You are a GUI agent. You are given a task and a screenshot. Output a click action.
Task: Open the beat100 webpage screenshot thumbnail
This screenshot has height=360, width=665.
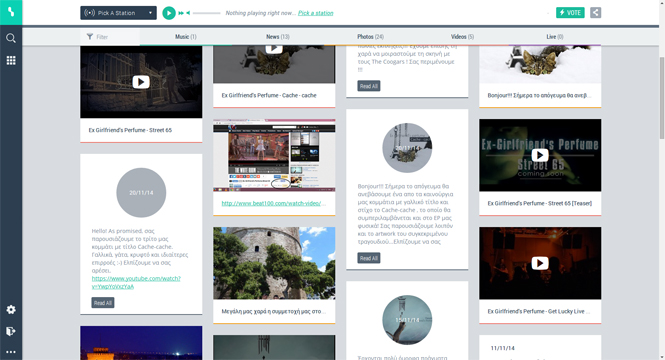click(x=274, y=155)
